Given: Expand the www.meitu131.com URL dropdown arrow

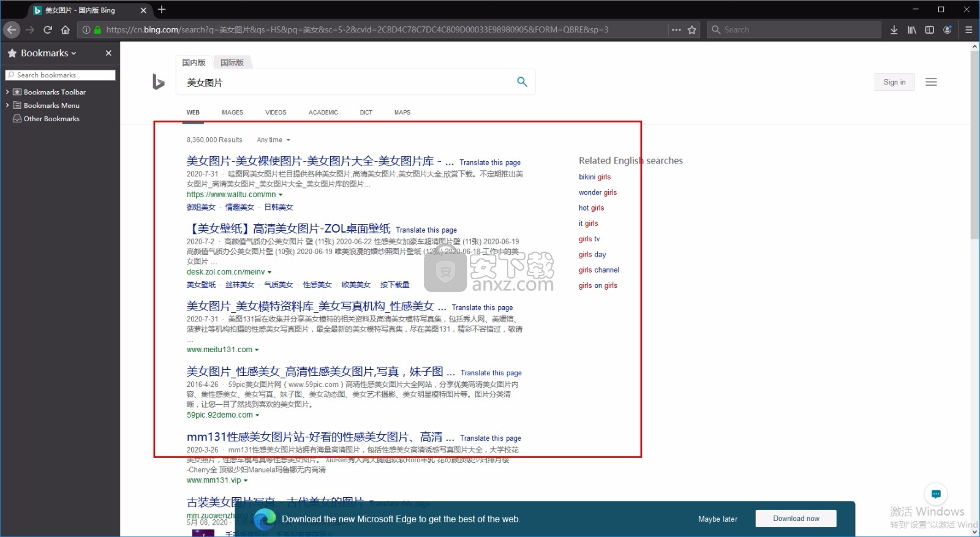Looking at the screenshot, I should pos(257,350).
